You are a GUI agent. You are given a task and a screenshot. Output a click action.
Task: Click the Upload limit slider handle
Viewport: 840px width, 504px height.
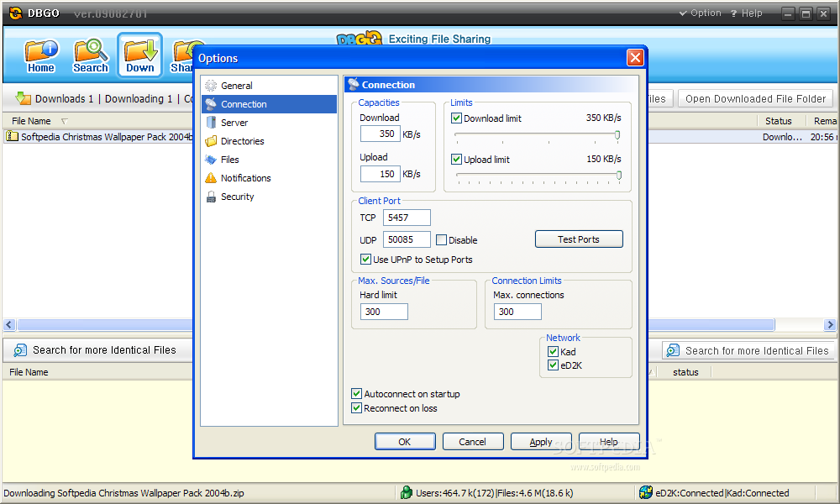tap(619, 176)
